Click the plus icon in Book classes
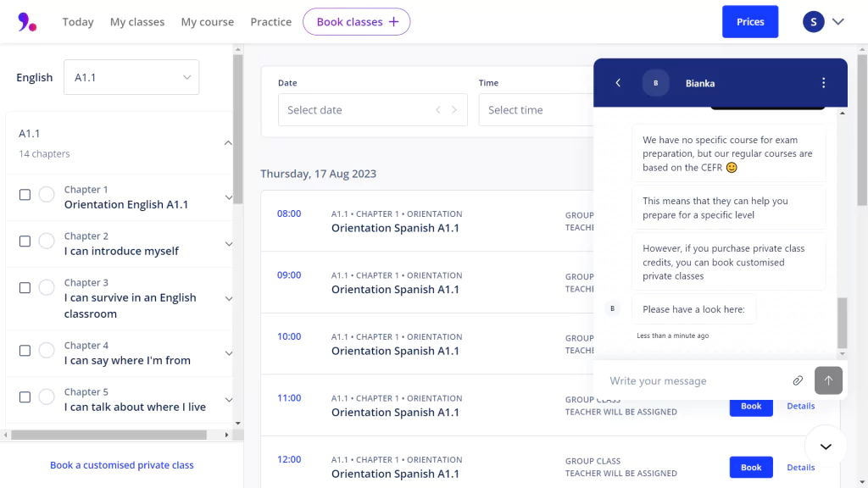The image size is (868, 488). (x=393, y=21)
